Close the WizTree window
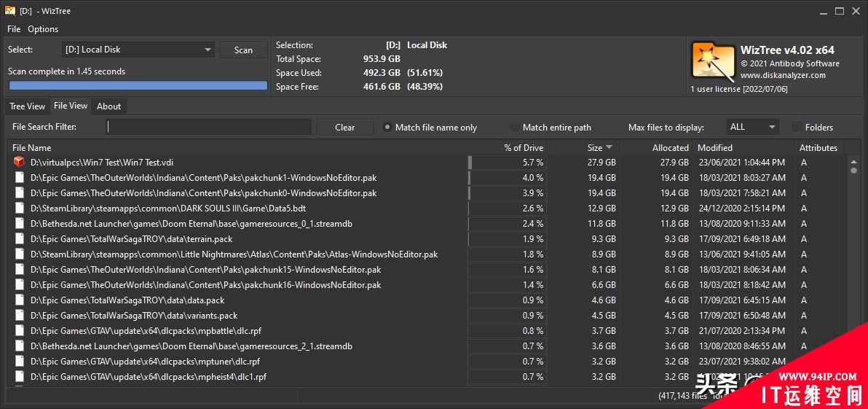868x409 pixels. pyautogui.click(x=856, y=10)
